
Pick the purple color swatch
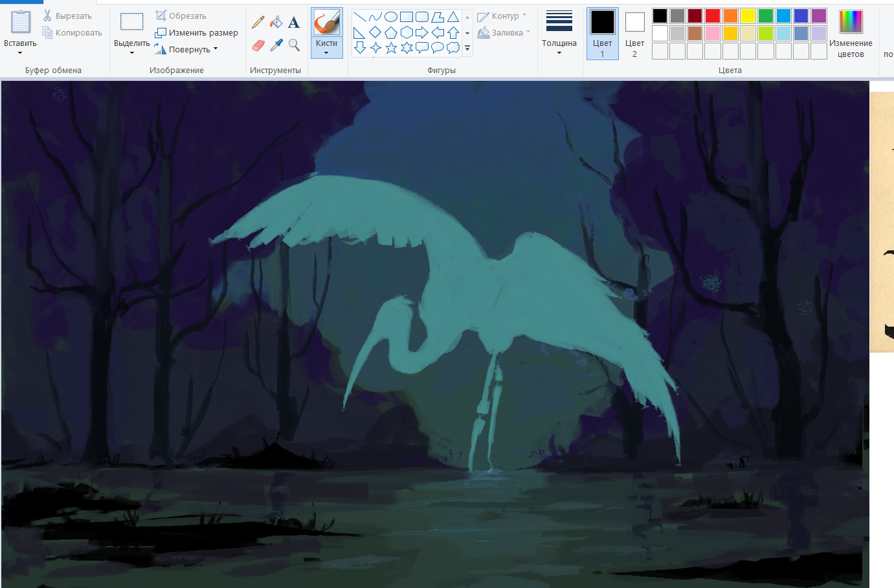pos(819,16)
